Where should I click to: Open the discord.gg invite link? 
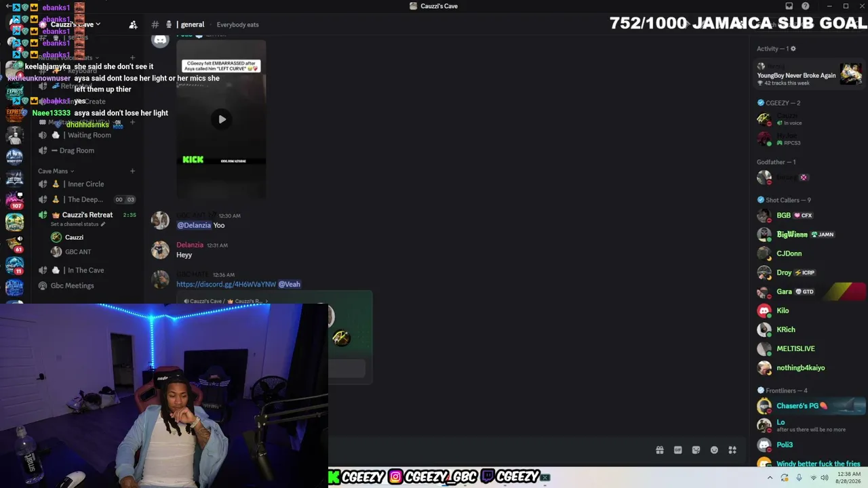226,285
